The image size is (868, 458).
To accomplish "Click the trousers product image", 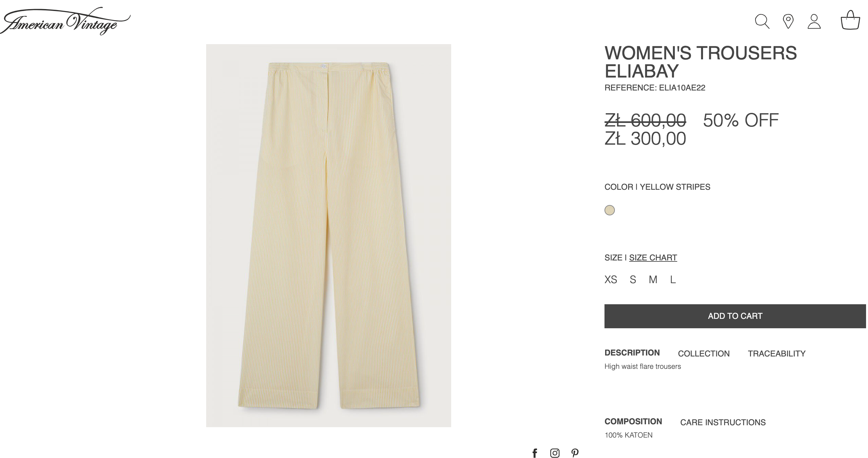I will tap(329, 235).
